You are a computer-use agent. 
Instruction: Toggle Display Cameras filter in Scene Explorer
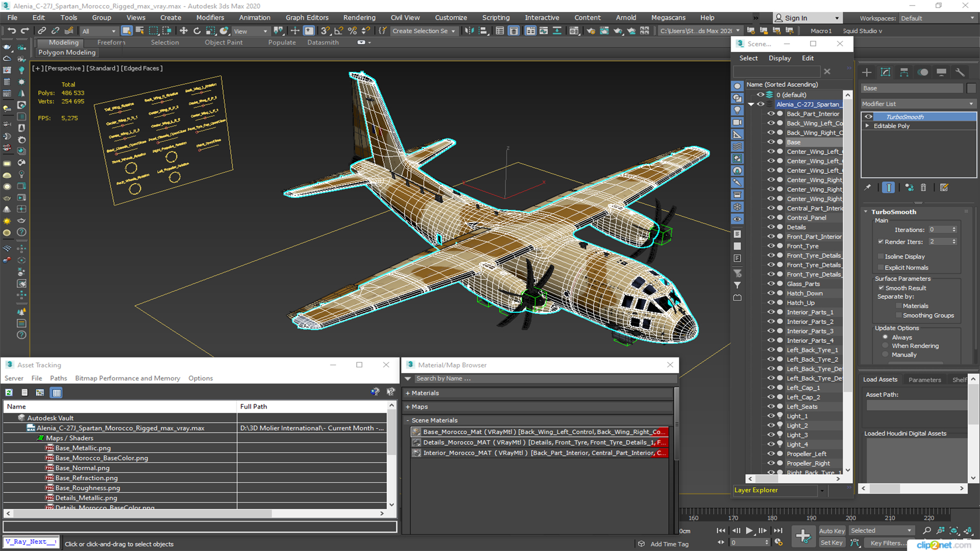pyautogui.click(x=737, y=122)
